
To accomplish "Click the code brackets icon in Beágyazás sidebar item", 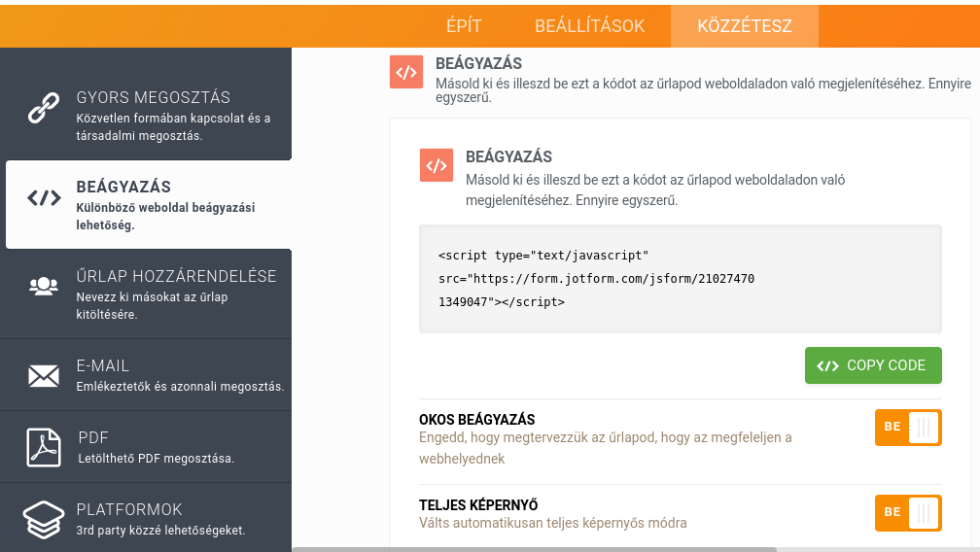I will pyautogui.click(x=44, y=198).
